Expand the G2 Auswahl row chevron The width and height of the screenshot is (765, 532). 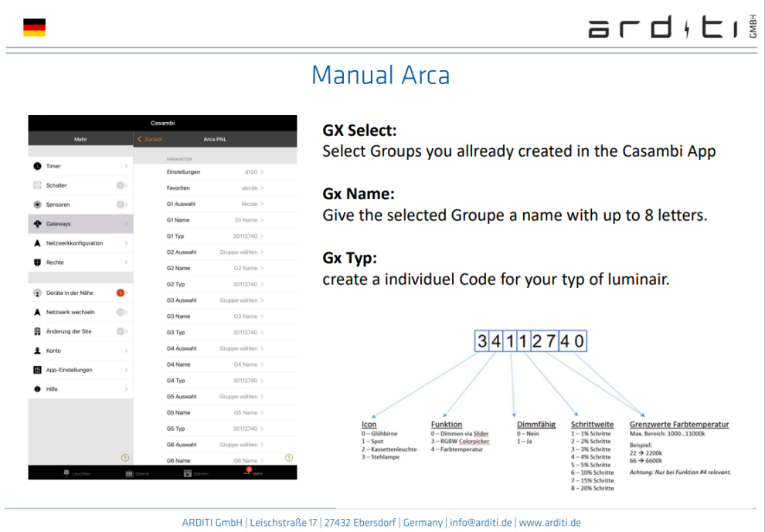[x=262, y=252]
